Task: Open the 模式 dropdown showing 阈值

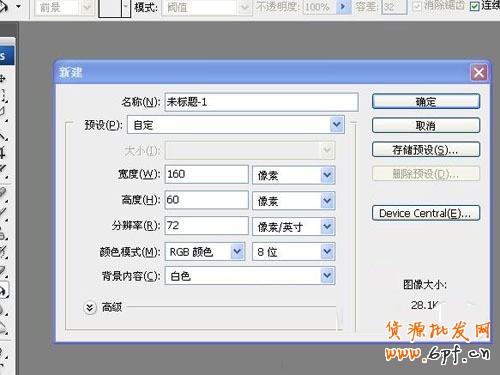Action: (x=206, y=7)
